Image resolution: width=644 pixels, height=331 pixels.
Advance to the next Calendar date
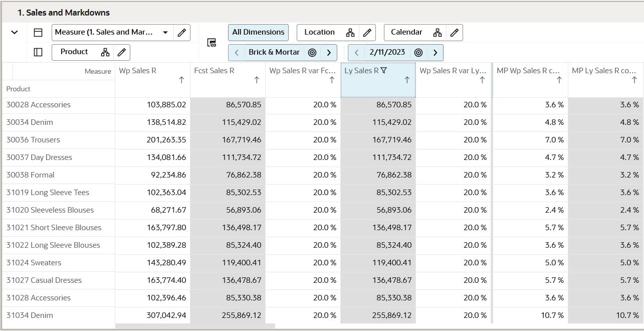click(x=436, y=52)
